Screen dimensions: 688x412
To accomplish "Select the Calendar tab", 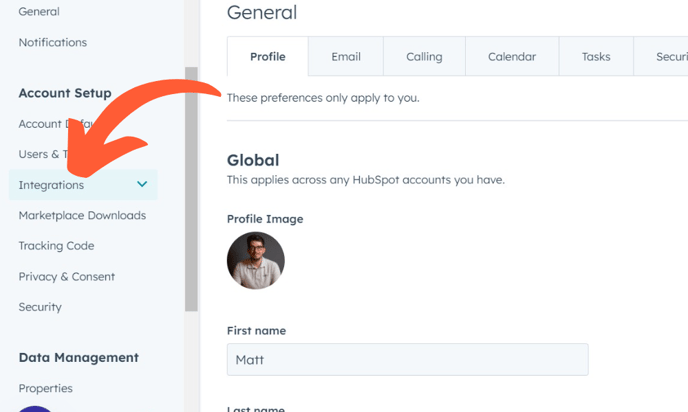I will coord(511,57).
